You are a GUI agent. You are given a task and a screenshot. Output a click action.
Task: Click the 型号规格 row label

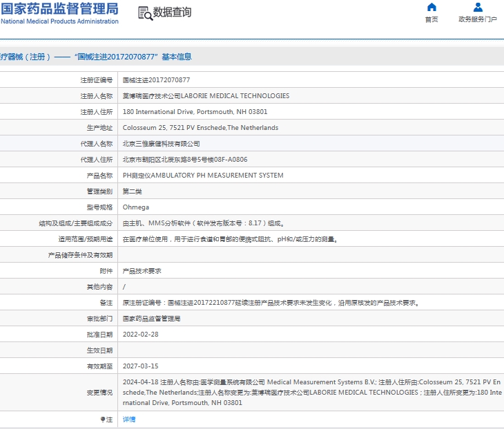coord(99,207)
